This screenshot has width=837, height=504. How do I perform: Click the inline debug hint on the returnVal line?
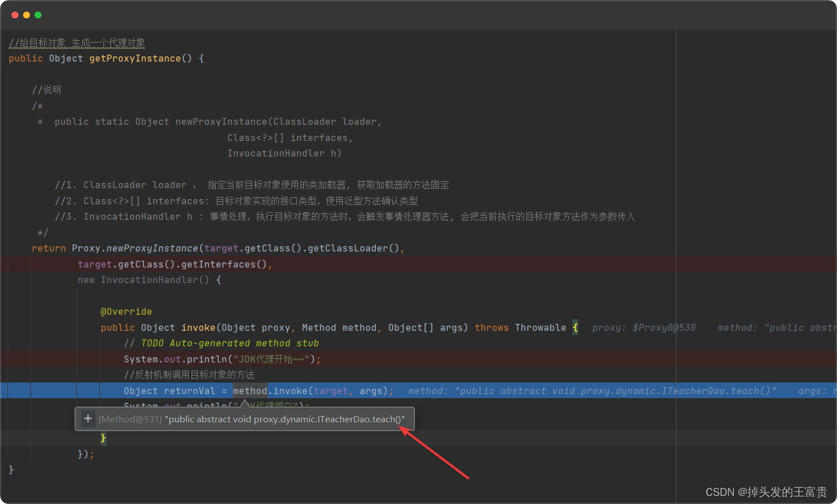(593, 391)
